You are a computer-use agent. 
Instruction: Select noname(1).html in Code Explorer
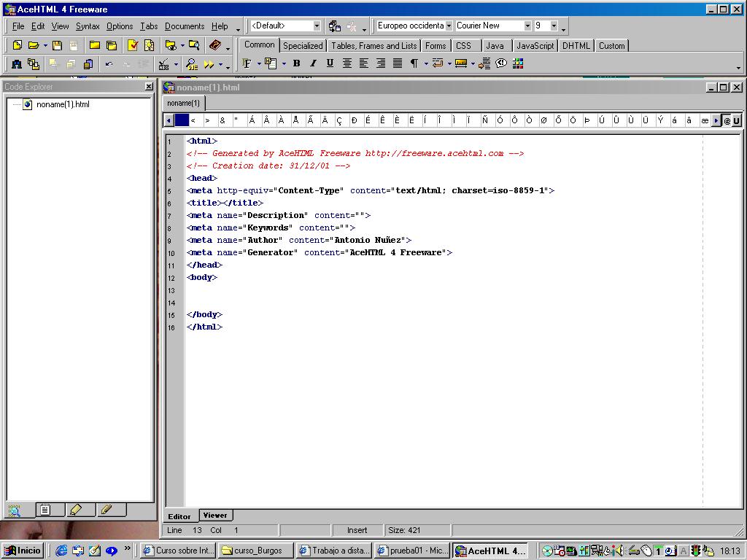click(x=63, y=104)
